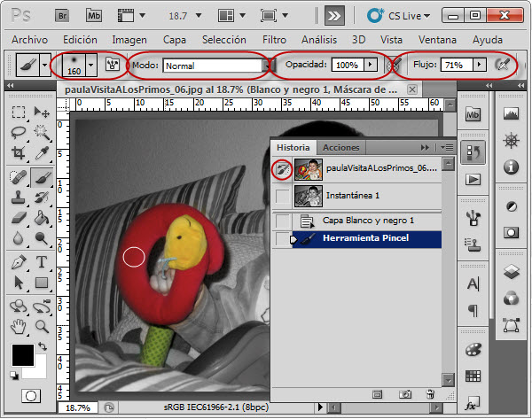The width and height of the screenshot is (532, 419).
Task: Select the Rectangular Marquee tool
Action: (x=19, y=113)
